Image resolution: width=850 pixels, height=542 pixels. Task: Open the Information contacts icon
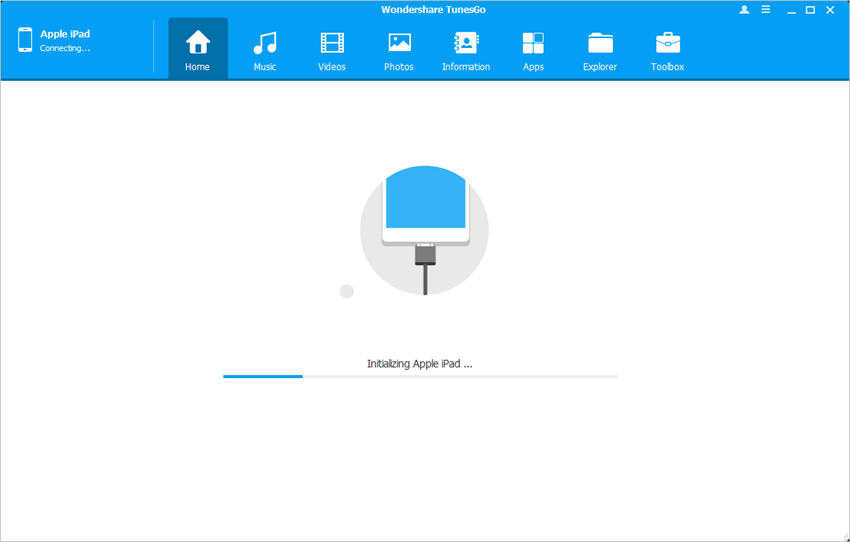[x=466, y=43]
